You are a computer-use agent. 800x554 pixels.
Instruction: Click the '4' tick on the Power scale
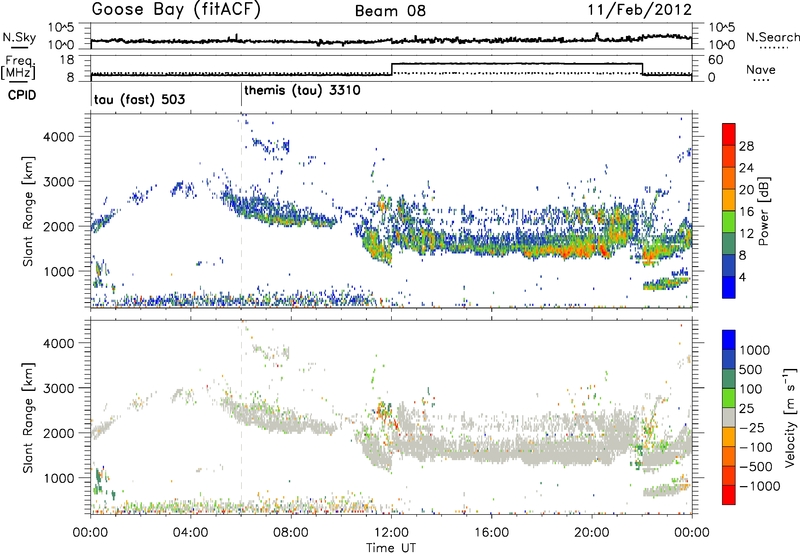click(x=742, y=277)
